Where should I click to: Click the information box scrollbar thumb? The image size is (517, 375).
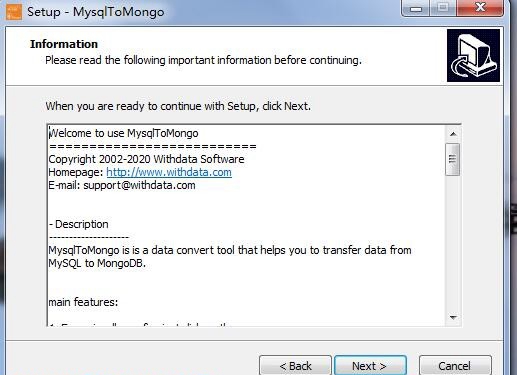pyautogui.click(x=453, y=159)
